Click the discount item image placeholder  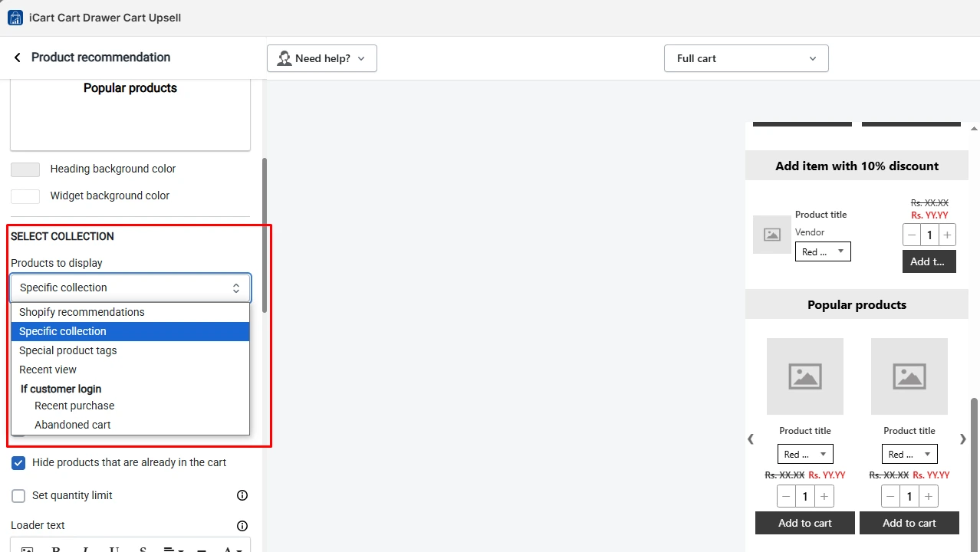pos(772,235)
